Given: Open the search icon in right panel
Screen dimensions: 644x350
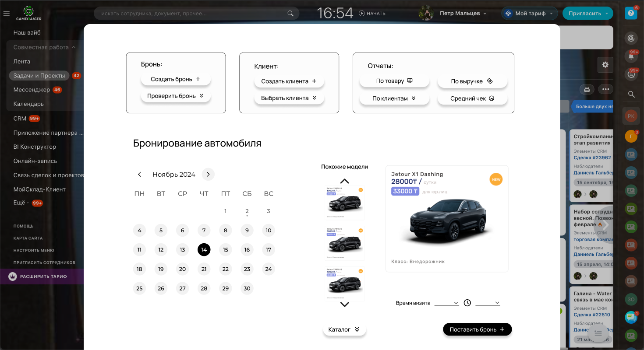Looking at the screenshot, I should tap(631, 94).
